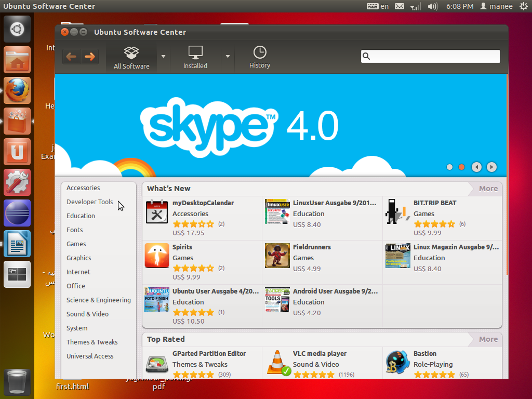Go forward with the right arrow button
The width and height of the screenshot is (532, 399).
[89, 57]
